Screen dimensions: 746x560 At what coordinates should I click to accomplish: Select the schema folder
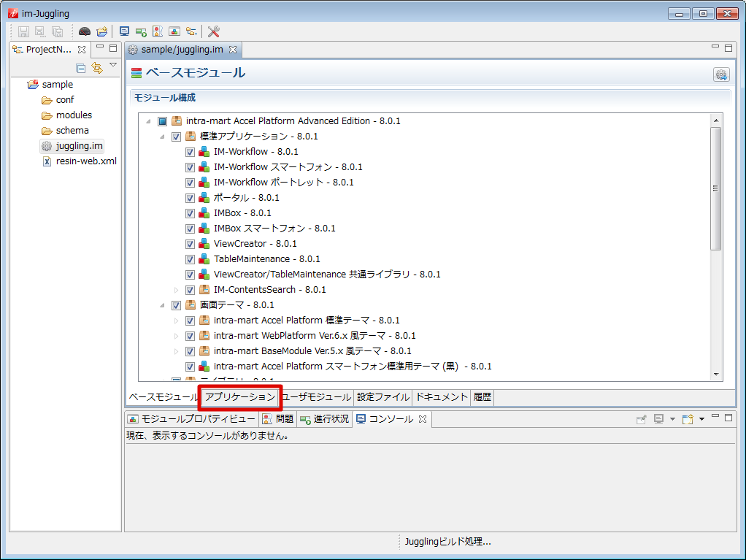pos(65,131)
